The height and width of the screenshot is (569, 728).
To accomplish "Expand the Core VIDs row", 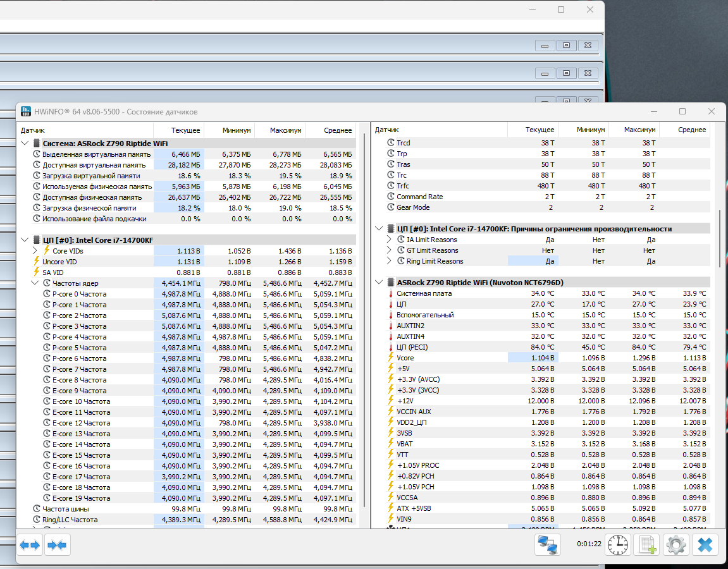I will pyautogui.click(x=35, y=250).
